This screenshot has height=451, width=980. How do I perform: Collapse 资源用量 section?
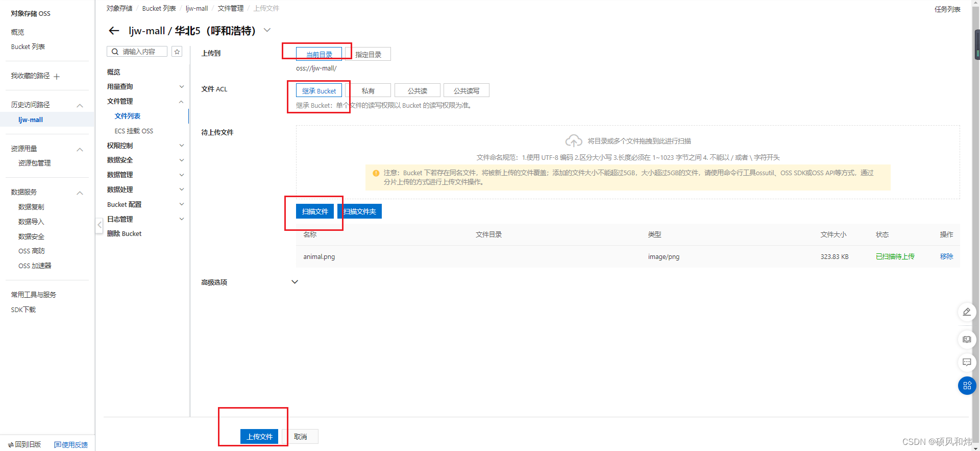(x=80, y=149)
